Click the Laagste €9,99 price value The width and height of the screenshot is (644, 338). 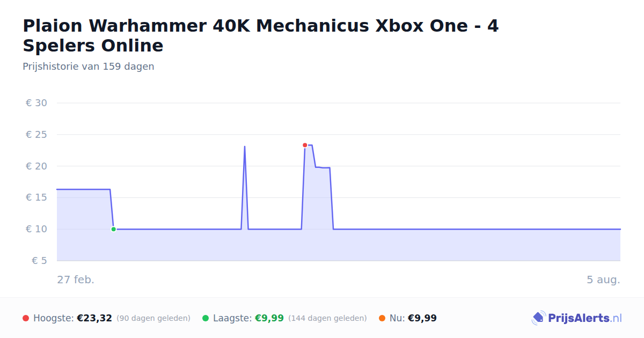pos(269,318)
